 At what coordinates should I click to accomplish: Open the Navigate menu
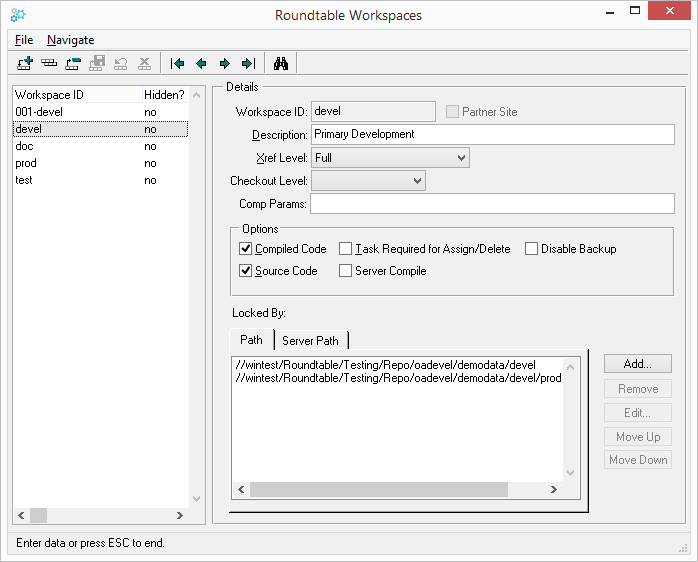(x=70, y=40)
